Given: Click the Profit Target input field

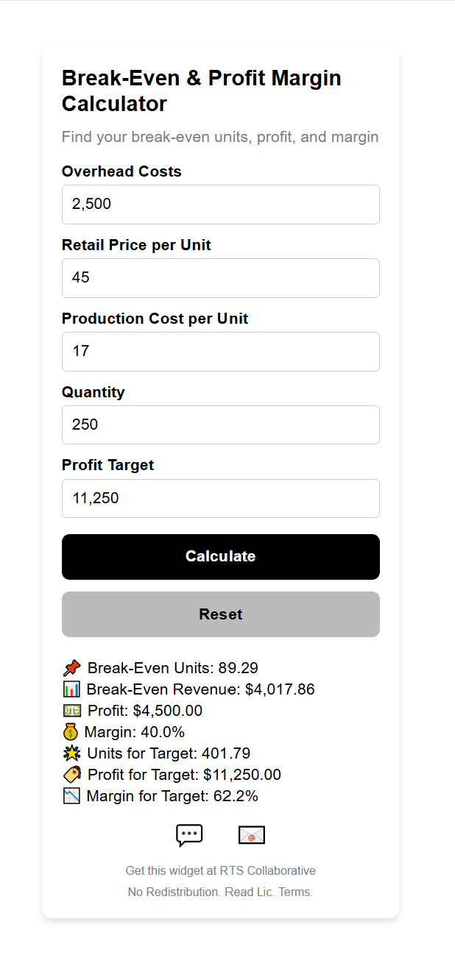Looking at the screenshot, I should click(x=220, y=498).
